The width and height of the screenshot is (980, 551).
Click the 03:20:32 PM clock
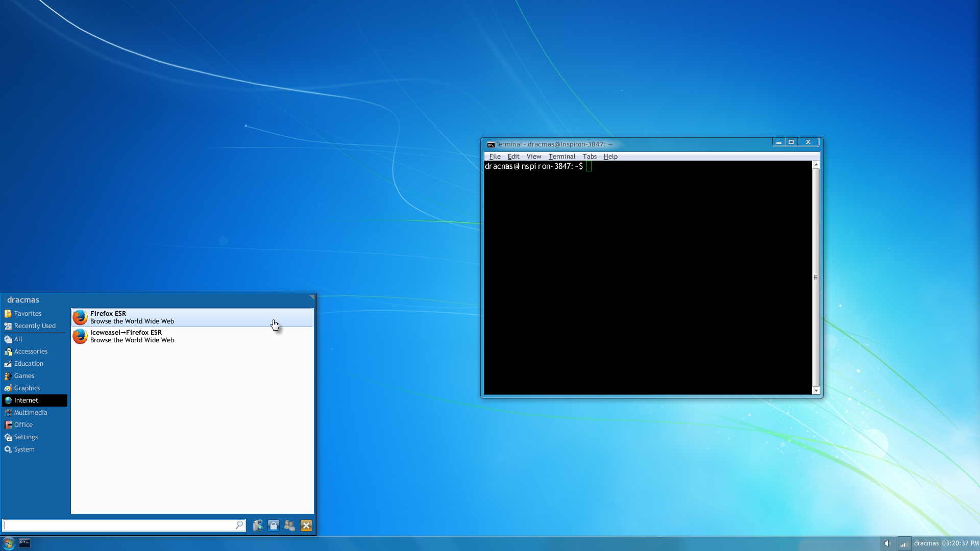click(960, 543)
